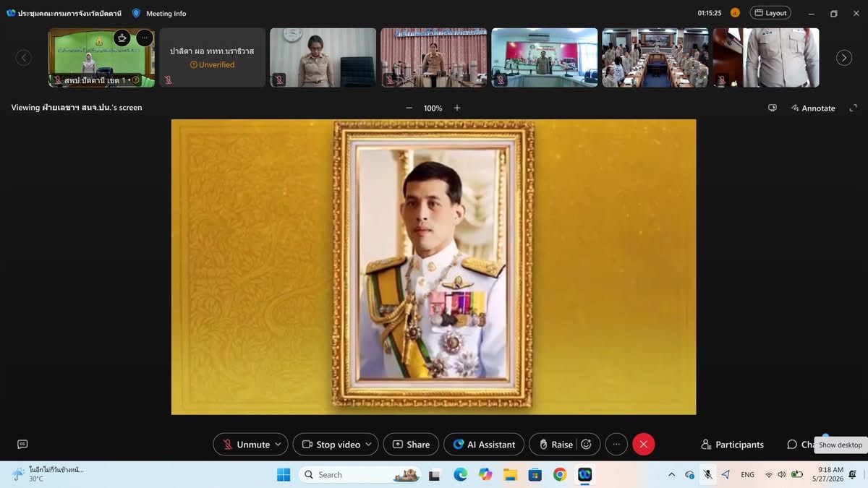This screenshot has width=868, height=488.
Task: Open the Layout options
Action: 770,13
